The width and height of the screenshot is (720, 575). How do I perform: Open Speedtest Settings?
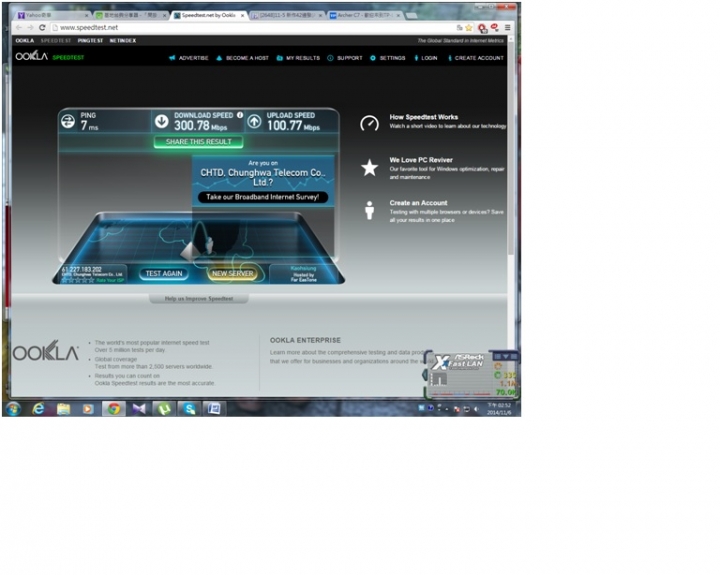[x=388, y=58]
